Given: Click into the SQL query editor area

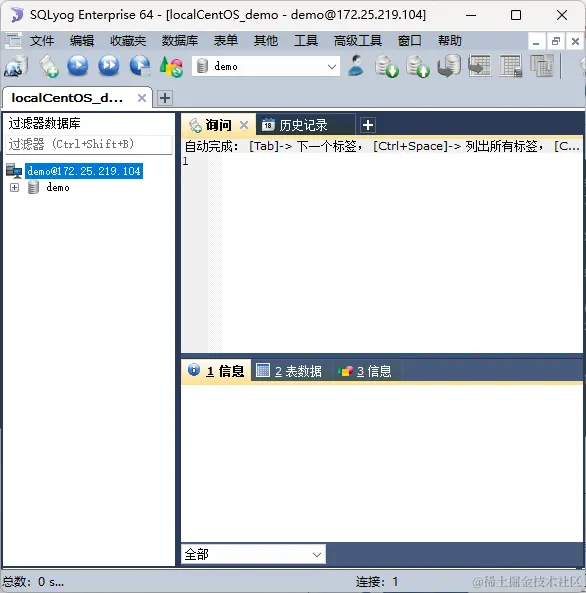Looking at the screenshot, I should (402, 253).
